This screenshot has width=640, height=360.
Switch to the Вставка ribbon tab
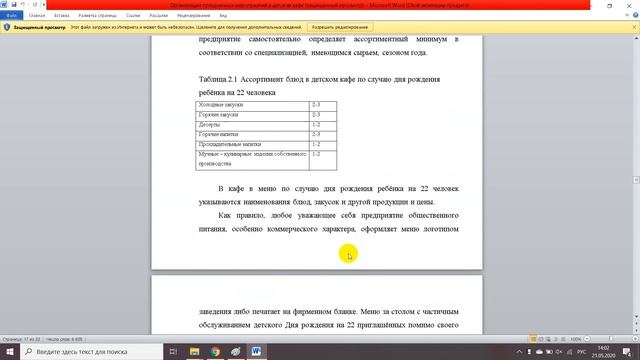coord(62,16)
